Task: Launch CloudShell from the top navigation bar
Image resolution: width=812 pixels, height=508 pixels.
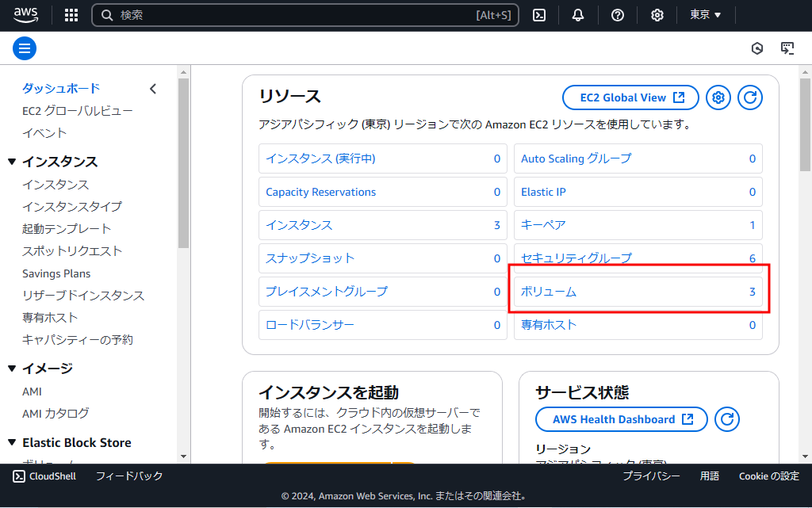Action: (539, 15)
